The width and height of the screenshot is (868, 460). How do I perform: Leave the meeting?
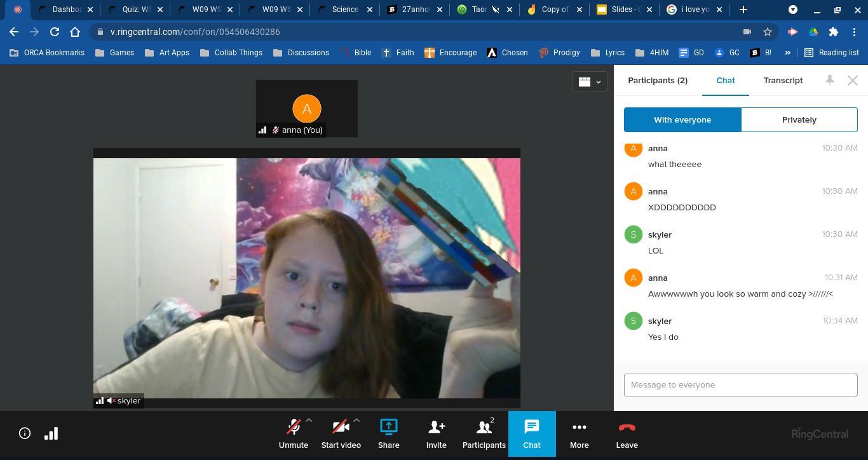[x=627, y=434]
